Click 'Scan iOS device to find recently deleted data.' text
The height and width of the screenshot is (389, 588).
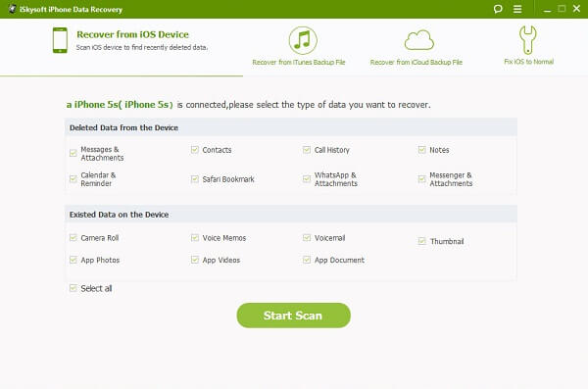point(142,48)
